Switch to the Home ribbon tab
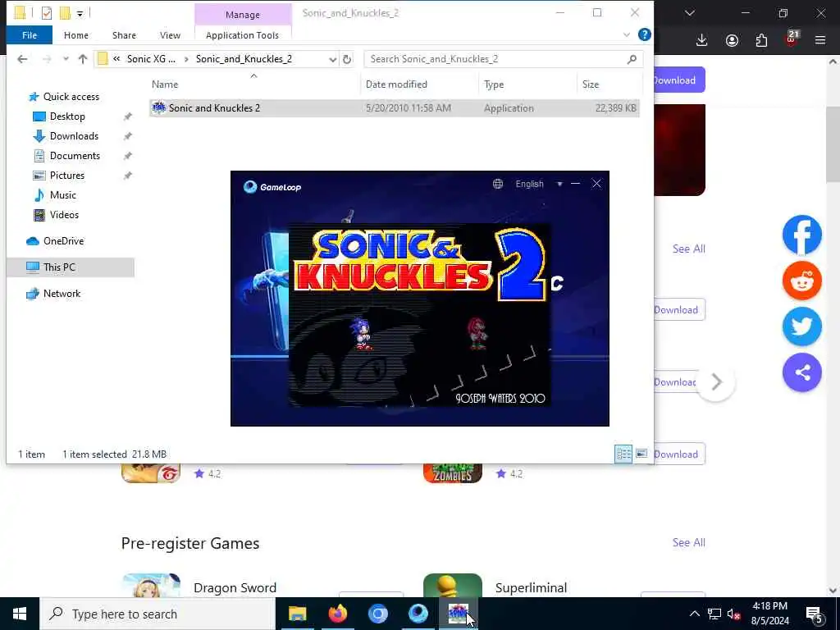Screen dimensions: 840x630 pyautogui.click(x=76, y=35)
